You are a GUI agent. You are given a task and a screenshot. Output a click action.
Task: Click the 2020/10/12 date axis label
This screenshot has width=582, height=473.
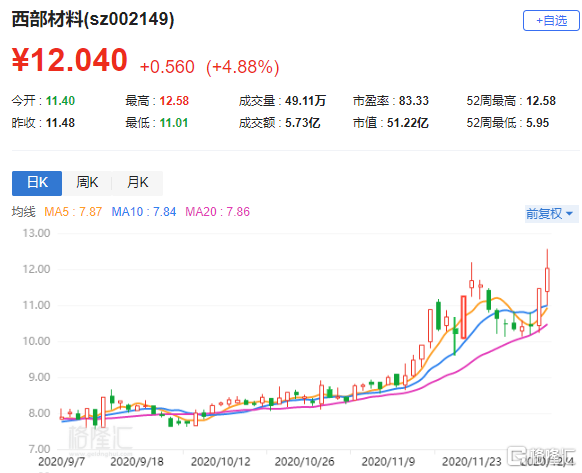click(x=220, y=462)
